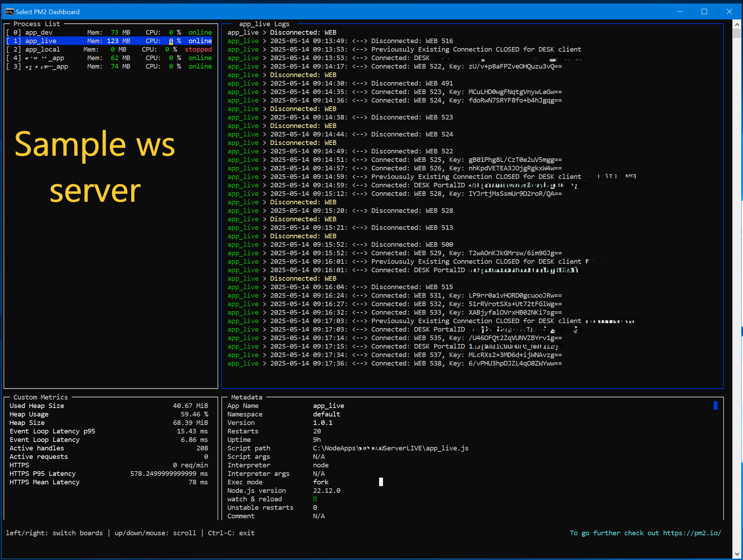
Task: Click the app_live online status text
Action: click(200, 41)
